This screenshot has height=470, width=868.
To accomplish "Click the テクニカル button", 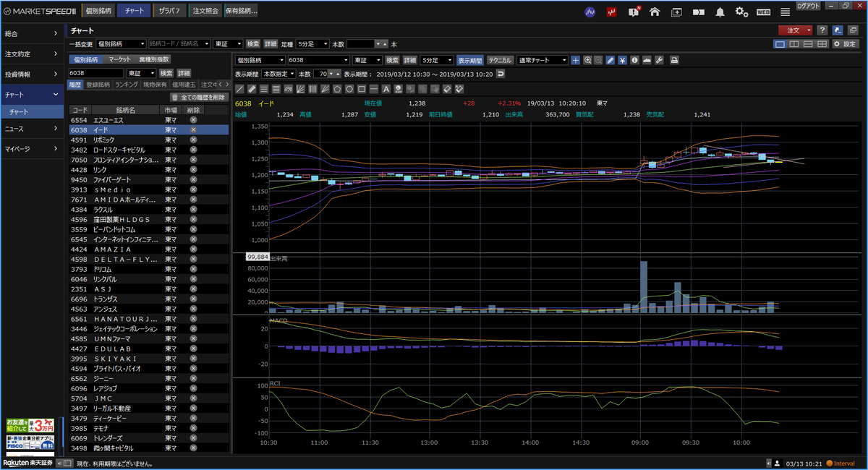I will coord(500,60).
